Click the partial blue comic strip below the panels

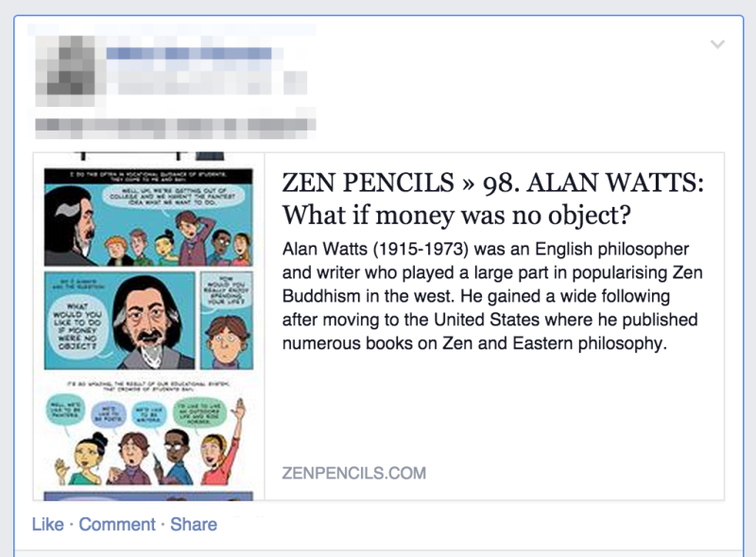click(x=148, y=495)
